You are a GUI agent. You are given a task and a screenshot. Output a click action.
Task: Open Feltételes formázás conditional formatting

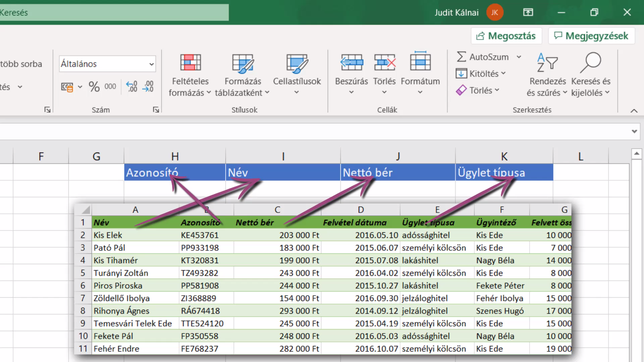(x=190, y=74)
